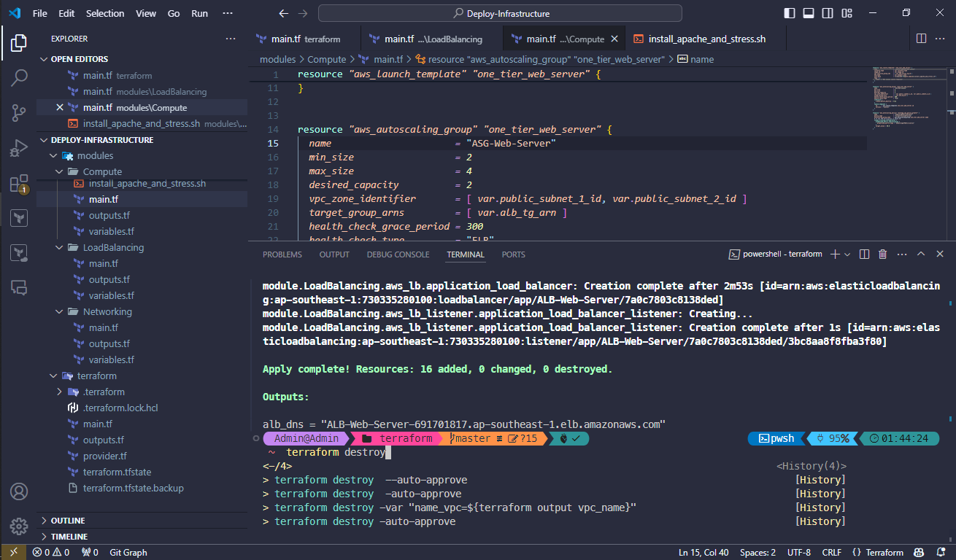
Task: Toggle the secondary side bar layout button
Action: point(828,13)
